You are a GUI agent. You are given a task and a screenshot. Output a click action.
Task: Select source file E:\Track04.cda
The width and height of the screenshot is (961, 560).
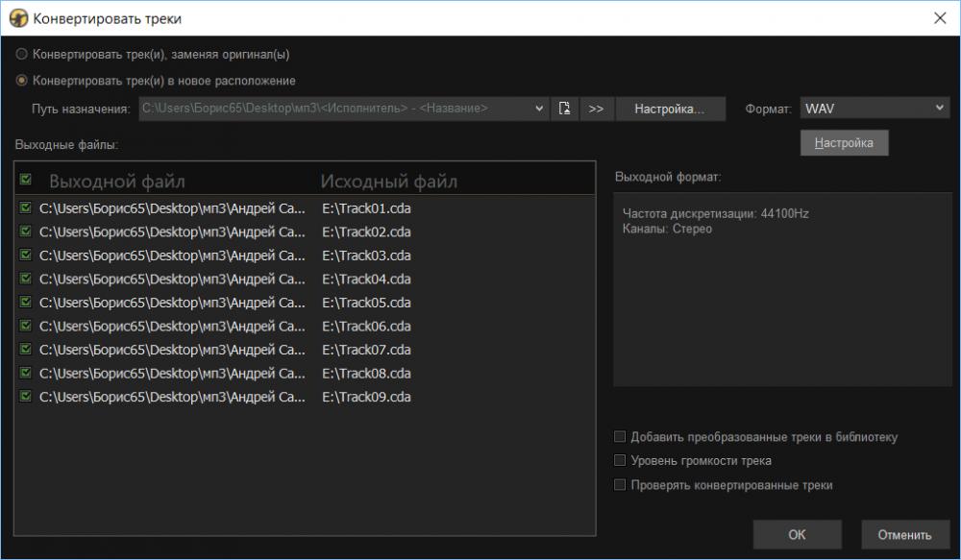pos(366,280)
